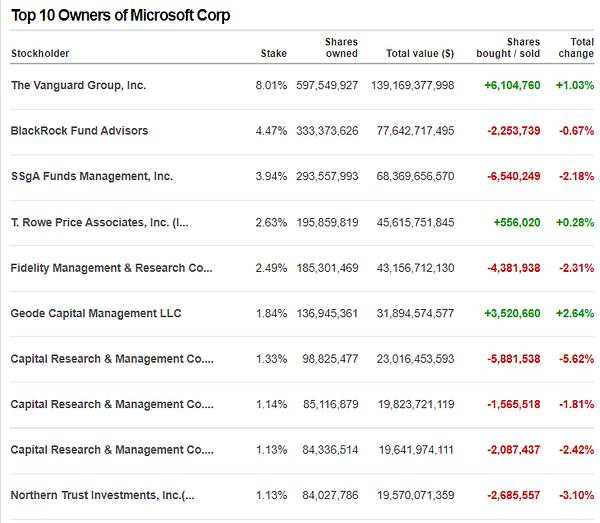Image resolution: width=600 pixels, height=523 pixels.
Task: Click shares owned 597,549,927
Action: tap(327, 85)
